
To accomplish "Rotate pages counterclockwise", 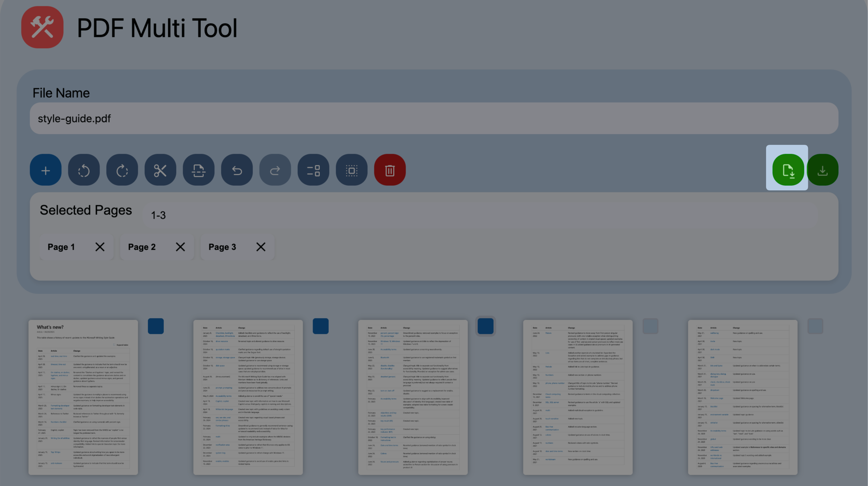I will pyautogui.click(x=84, y=170).
